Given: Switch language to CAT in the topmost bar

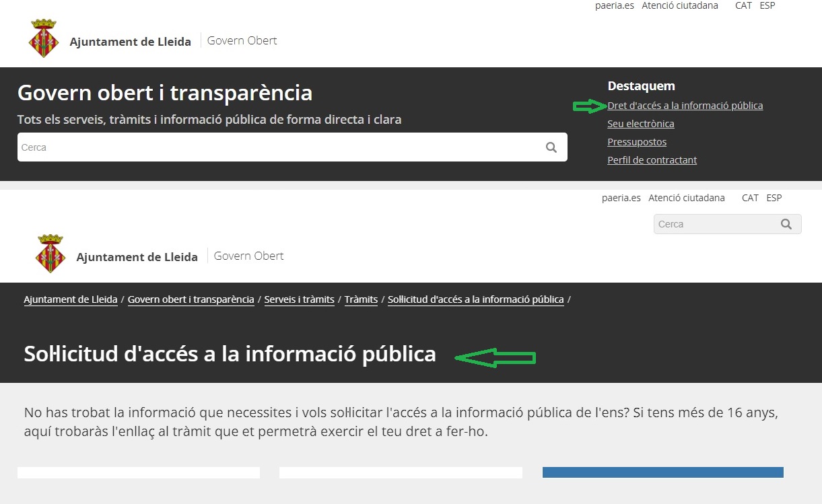Looking at the screenshot, I should pos(743,5).
